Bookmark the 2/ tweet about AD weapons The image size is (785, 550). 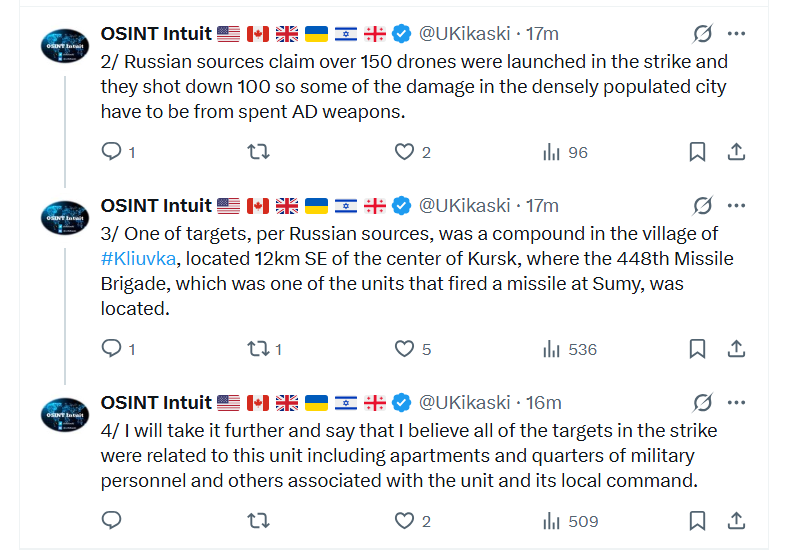[x=697, y=151]
